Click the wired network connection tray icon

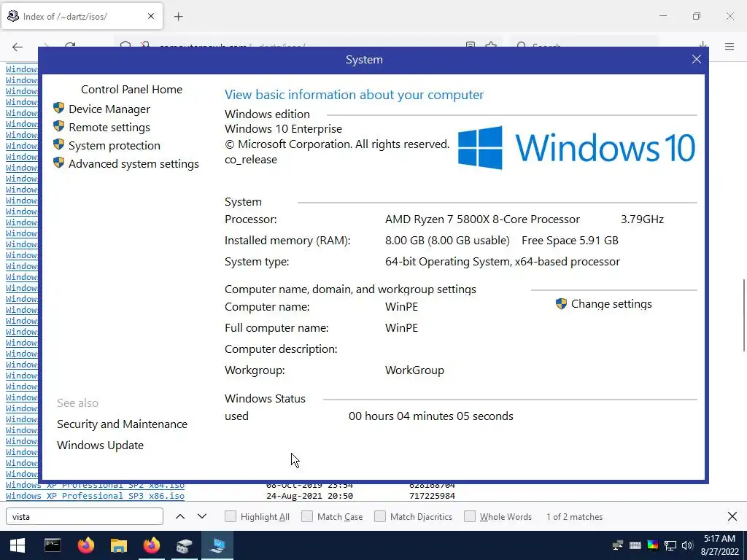[x=670, y=545]
